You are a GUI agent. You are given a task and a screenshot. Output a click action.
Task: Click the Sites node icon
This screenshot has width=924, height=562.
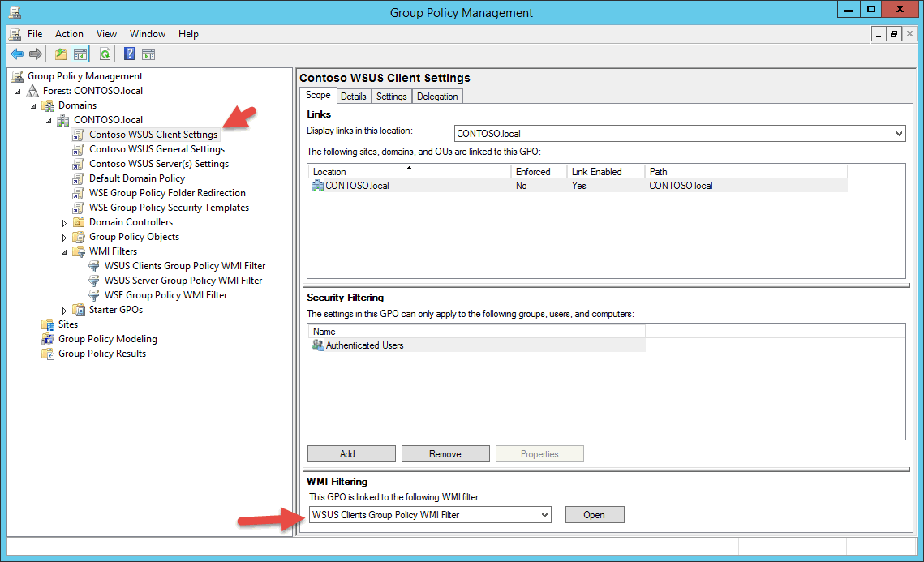48,324
